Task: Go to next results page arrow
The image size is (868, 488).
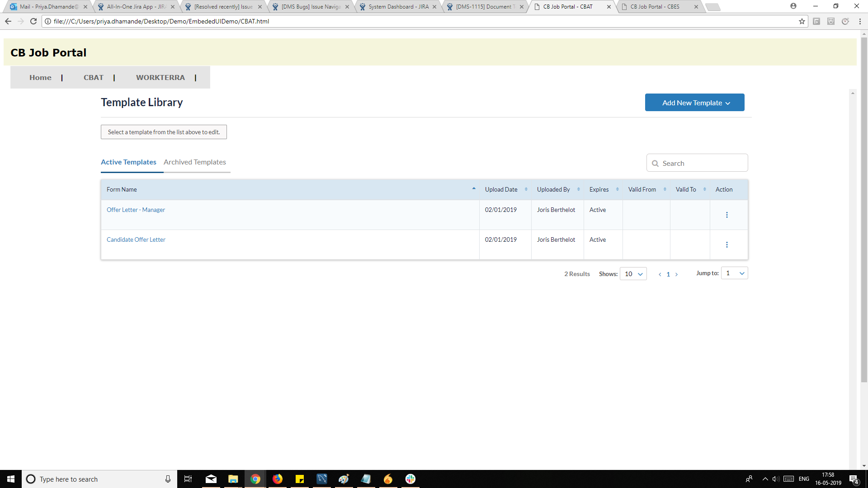Action: 676,274
